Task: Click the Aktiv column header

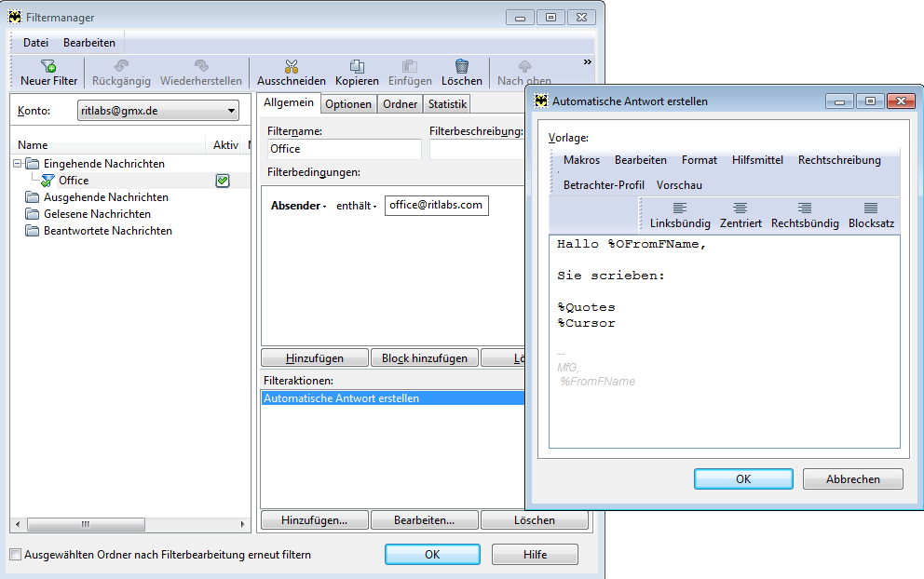Action: pyautogui.click(x=225, y=145)
